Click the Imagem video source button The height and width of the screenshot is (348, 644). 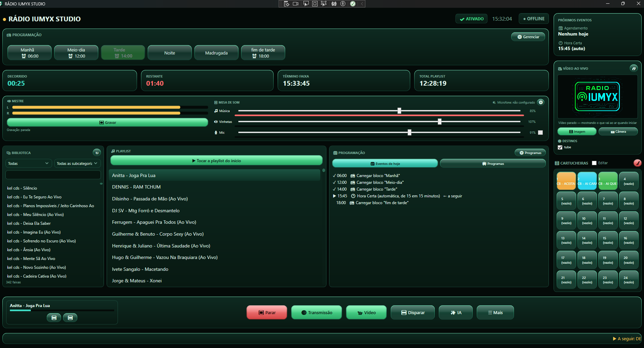577,131
